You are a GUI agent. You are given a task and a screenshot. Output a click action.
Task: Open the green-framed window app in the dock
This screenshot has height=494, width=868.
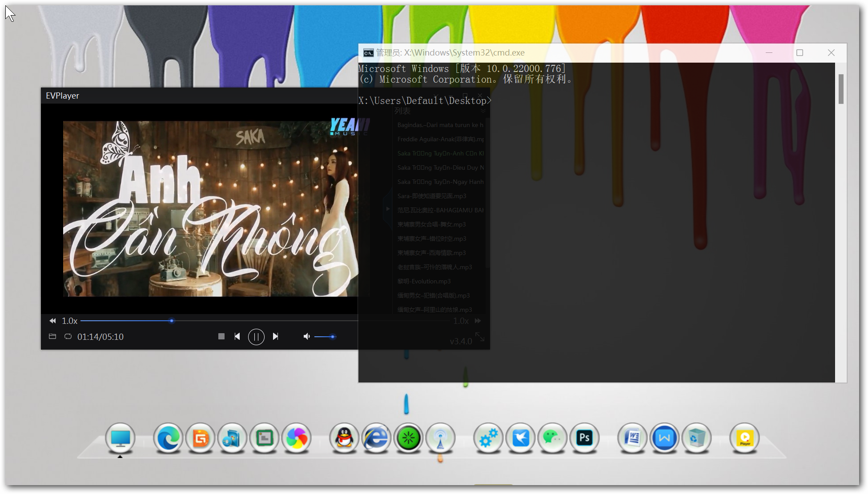[x=265, y=438]
